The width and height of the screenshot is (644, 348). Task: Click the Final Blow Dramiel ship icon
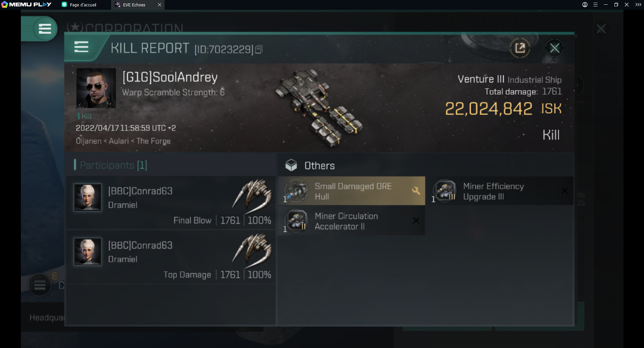[x=252, y=196]
